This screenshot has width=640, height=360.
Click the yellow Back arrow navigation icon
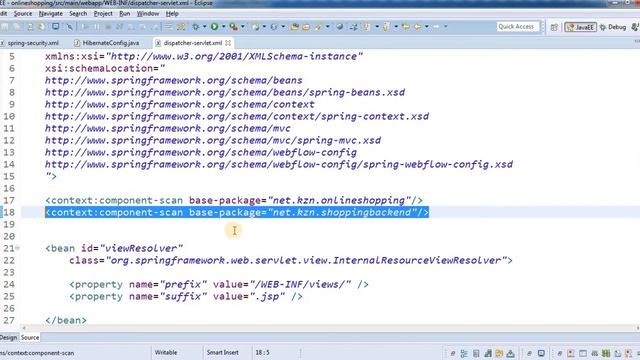[418, 27]
